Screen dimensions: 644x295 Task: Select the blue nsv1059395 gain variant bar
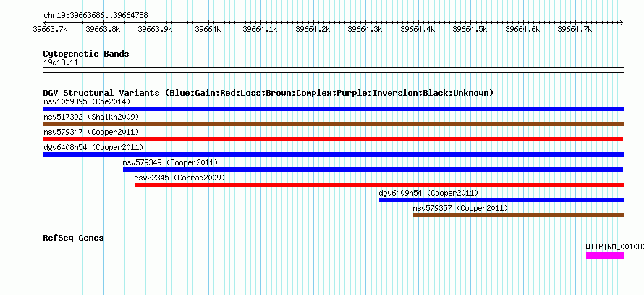pos(333,109)
